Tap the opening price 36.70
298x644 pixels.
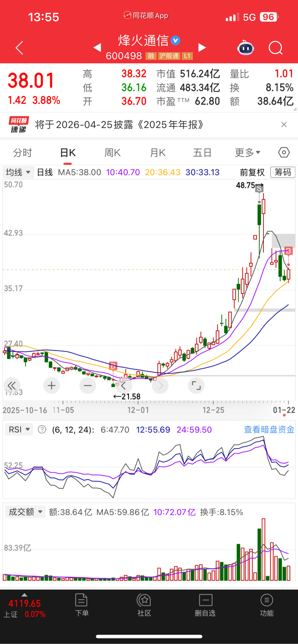(x=133, y=102)
